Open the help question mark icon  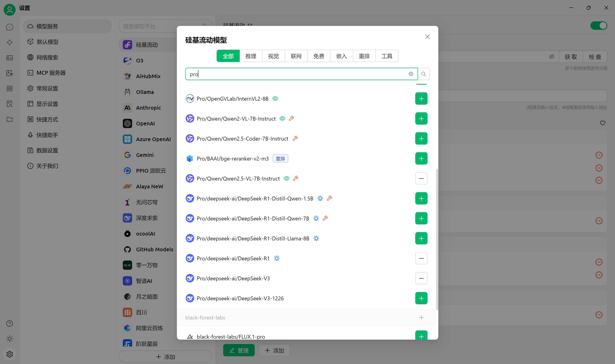(x=10, y=323)
